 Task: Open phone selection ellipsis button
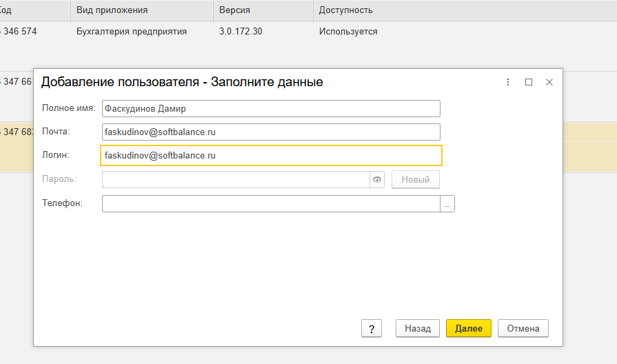point(447,204)
